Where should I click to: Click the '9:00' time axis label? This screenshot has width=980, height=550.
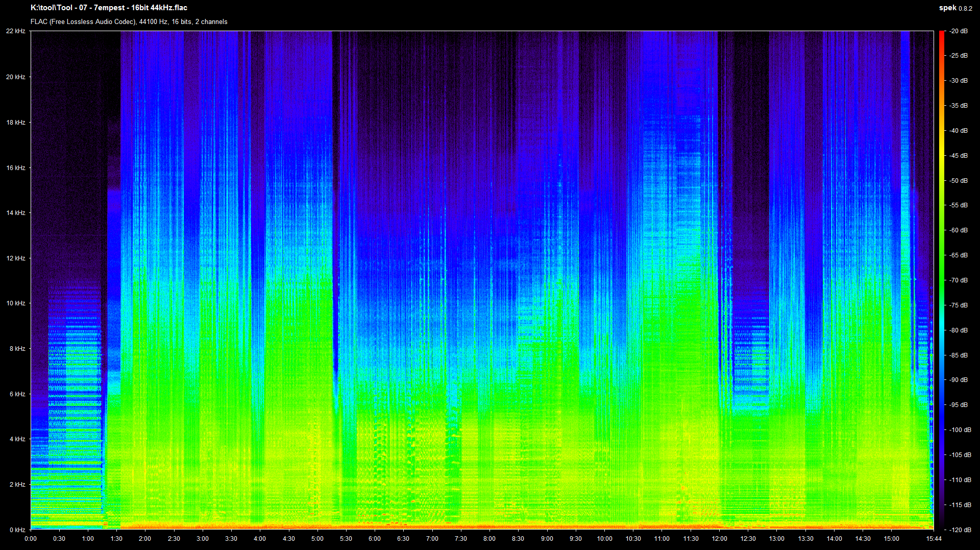[x=547, y=539]
